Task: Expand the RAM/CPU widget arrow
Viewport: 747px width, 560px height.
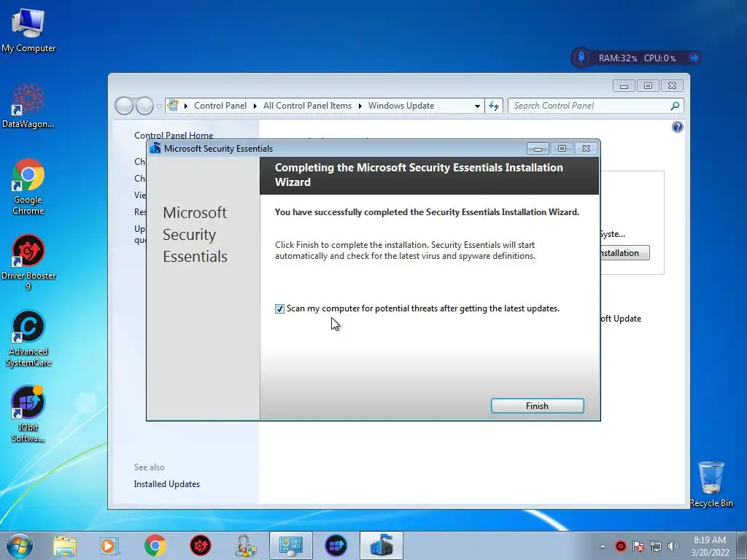Action: [694, 58]
